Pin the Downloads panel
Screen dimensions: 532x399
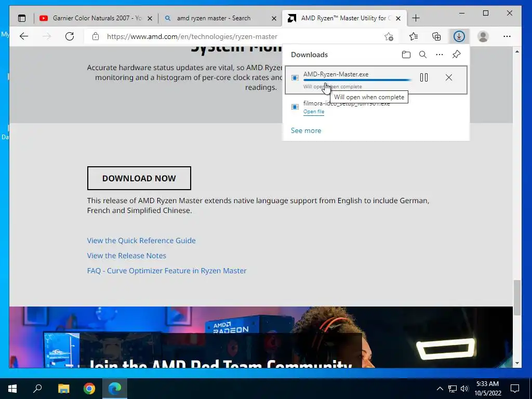point(456,55)
